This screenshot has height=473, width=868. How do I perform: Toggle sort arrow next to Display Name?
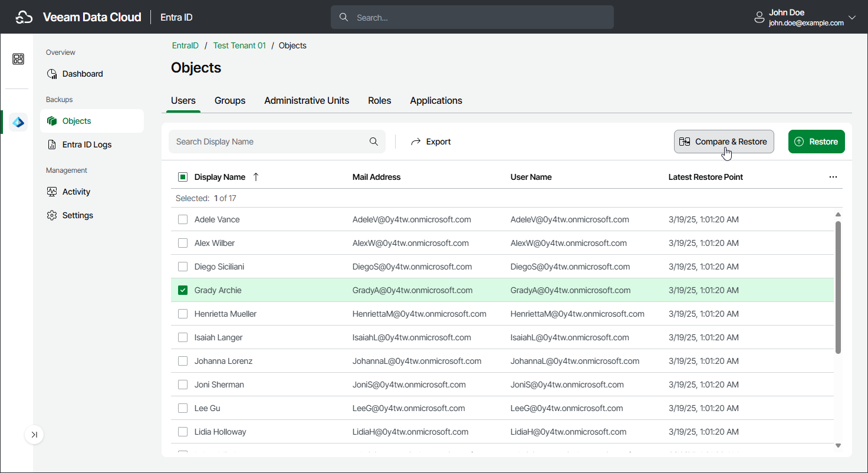(x=256, y=177)
